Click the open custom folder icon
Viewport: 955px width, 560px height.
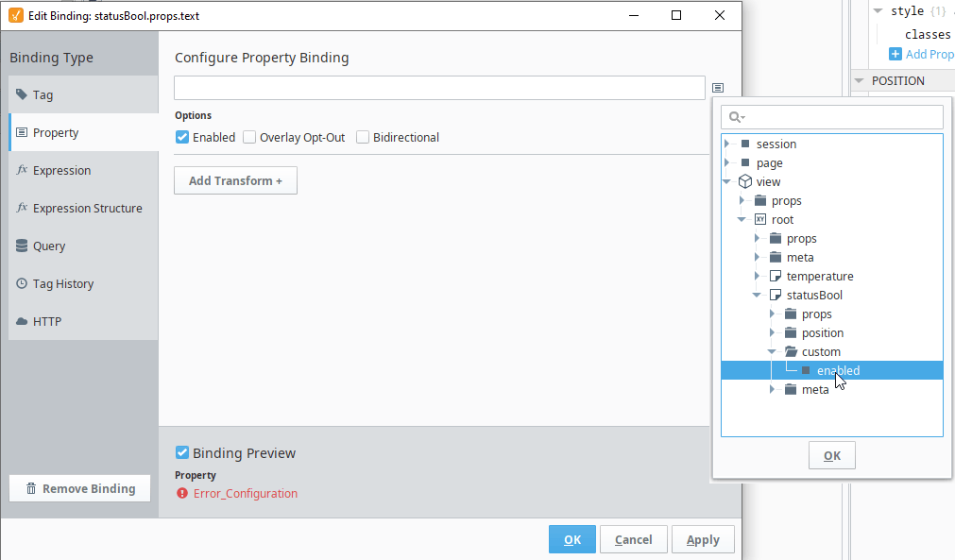(792, 351)
